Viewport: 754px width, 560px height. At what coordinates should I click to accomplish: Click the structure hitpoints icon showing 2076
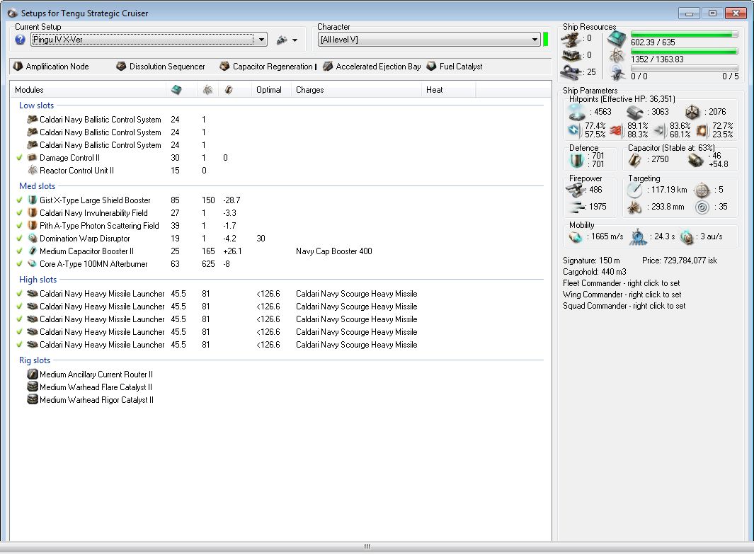pos(692,113)
